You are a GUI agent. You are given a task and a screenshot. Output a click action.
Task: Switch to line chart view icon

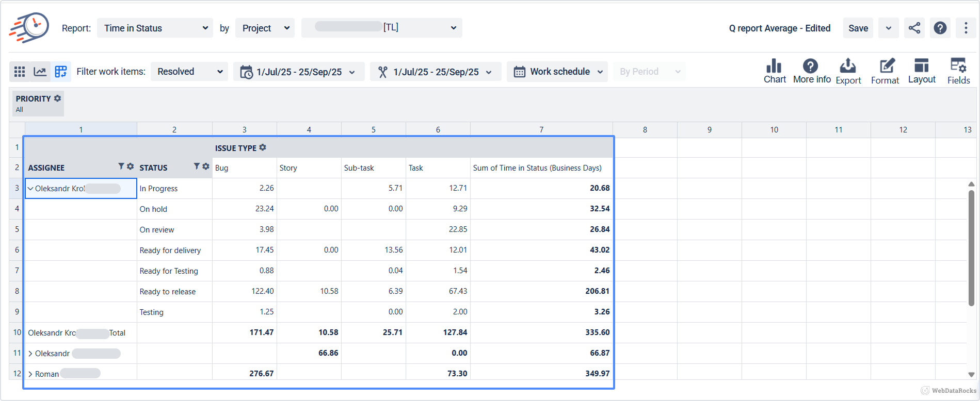[40, 72]
